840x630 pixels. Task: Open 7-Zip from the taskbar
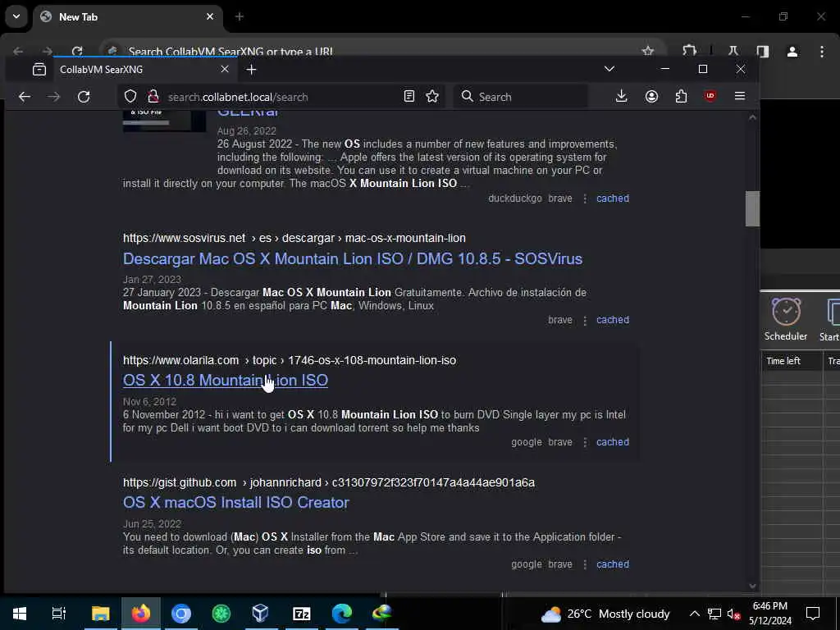pos(302,614)
